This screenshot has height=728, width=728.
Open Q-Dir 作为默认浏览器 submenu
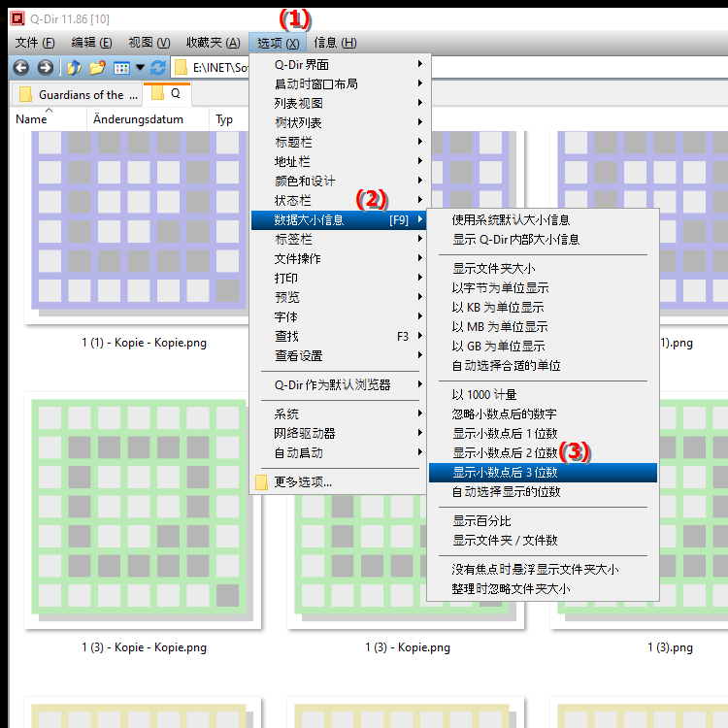[340, 385]
